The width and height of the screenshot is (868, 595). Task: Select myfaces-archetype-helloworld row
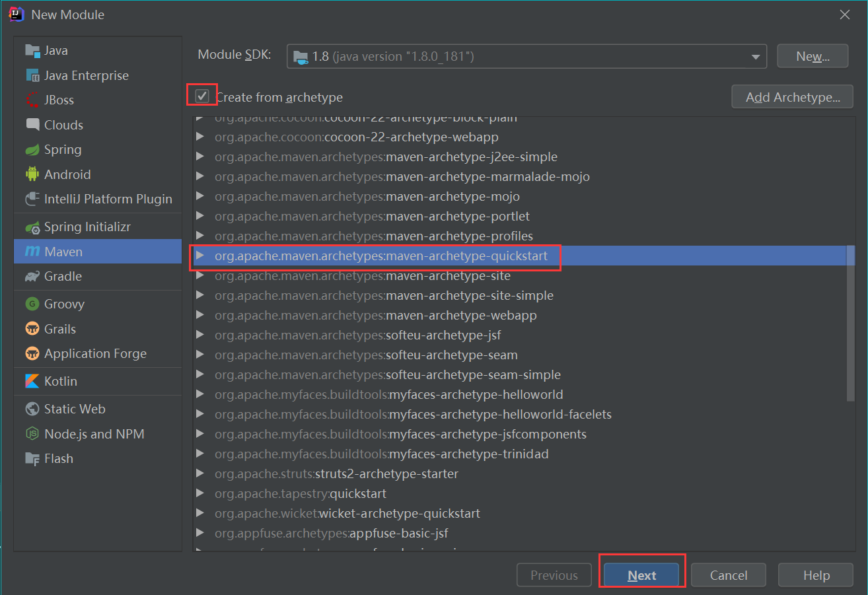coord(520,394)
